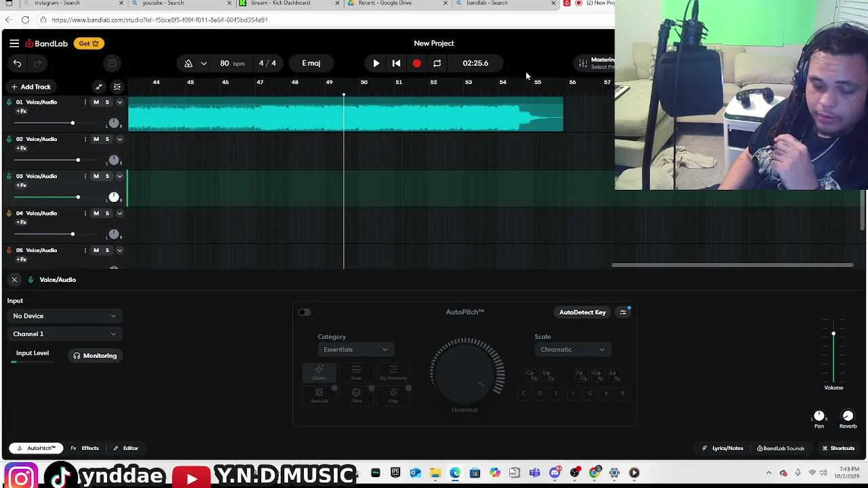Viewport: 868px width, 488px height.
Task: Open the No Device input dropdown
Action: [x=65, y=316]
